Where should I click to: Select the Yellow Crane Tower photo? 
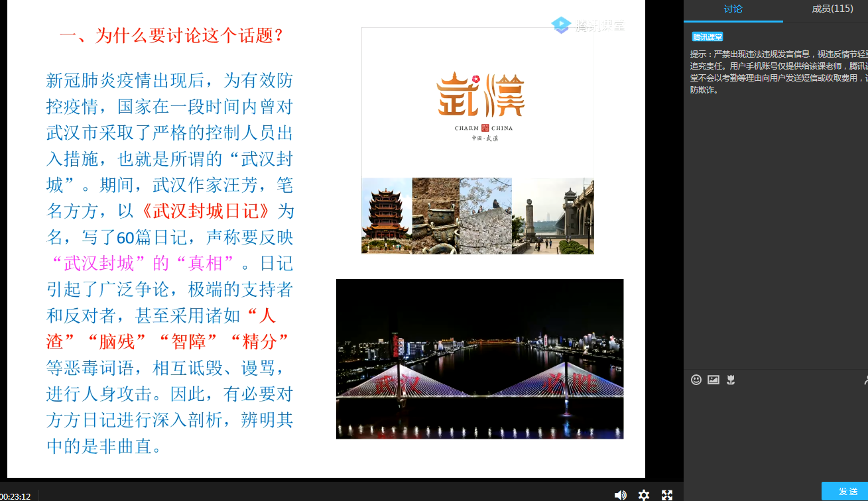click(x=387, y=216)
